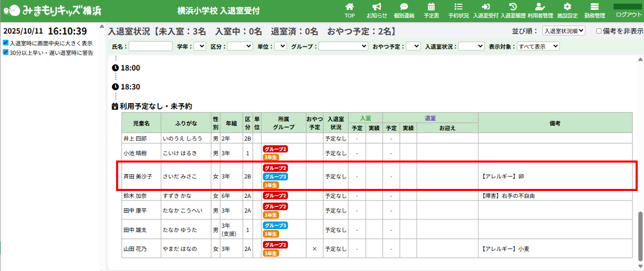
Task: Toggle 30分以上早い・遅い退室時に警告 checkbox
Action: tap(5, 53)
